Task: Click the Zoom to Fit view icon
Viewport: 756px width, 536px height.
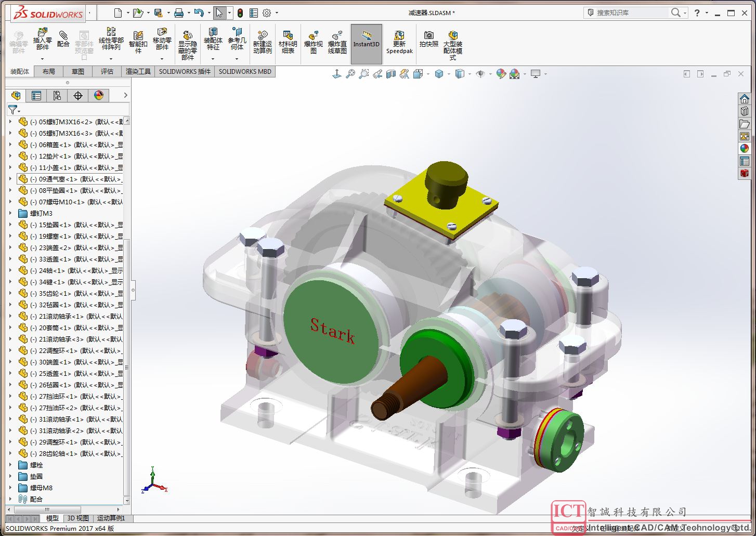Action: (350, 74)
